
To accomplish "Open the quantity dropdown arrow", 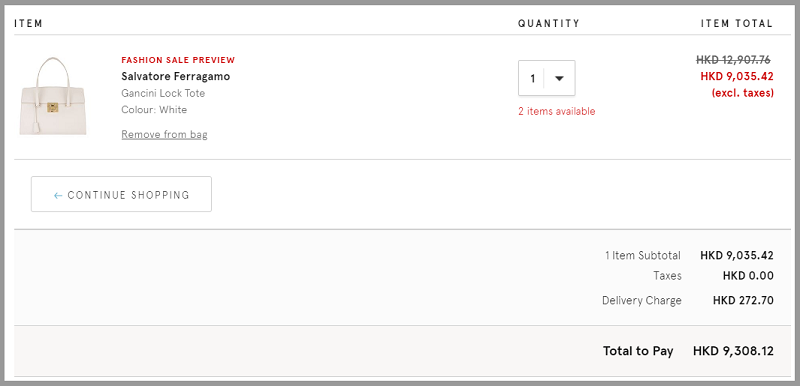I will [x=559, y=79].
